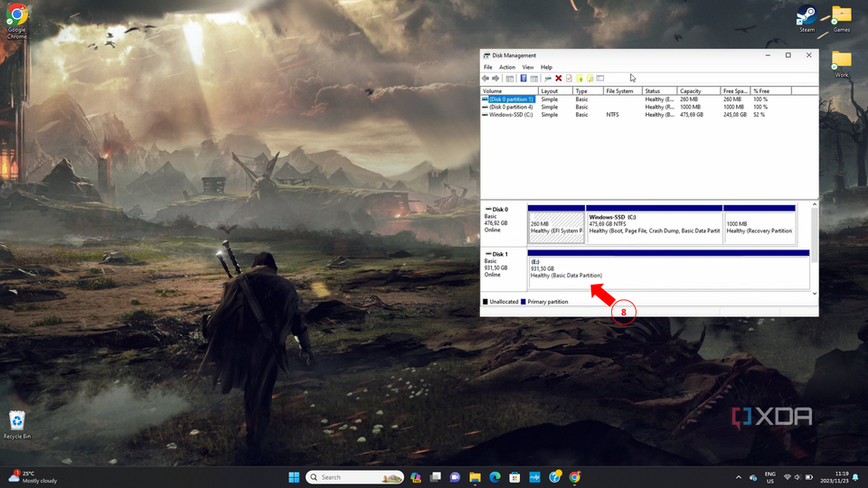Open the blue Help toolbar icon
868x488 pixels.
pyautogui.click(x=524, y=79)
